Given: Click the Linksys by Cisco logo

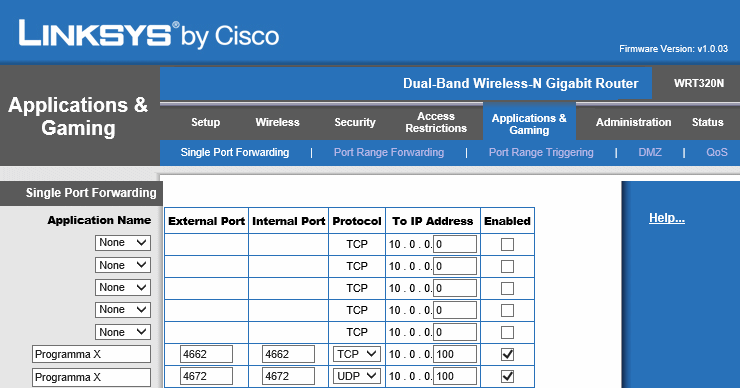Looking at the screenshot, I should coord(149,34).
